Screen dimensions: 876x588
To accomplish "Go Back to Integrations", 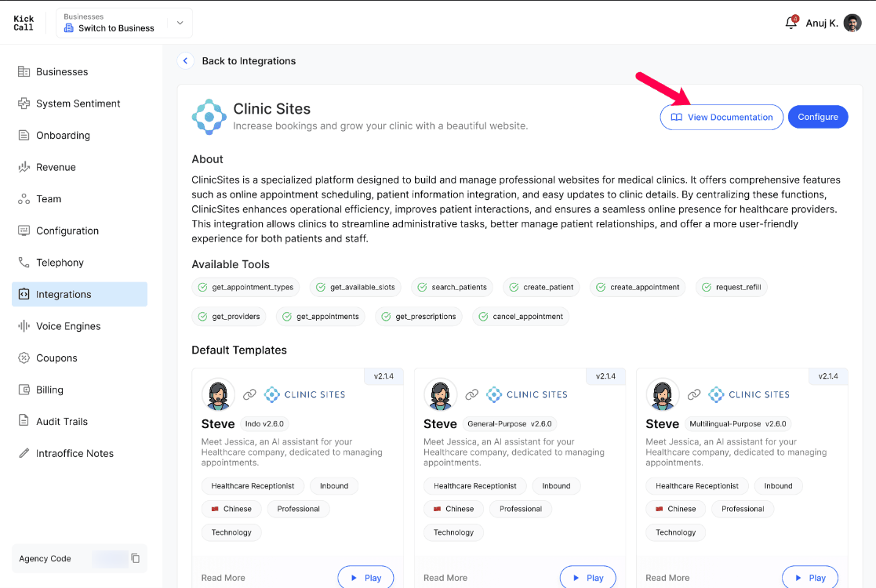I will [x=249, y=61].
